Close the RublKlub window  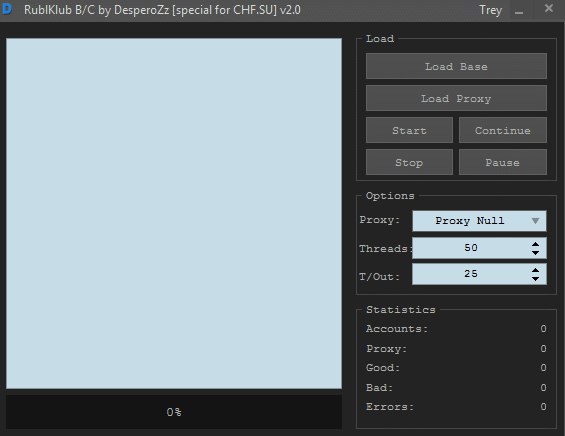coord(548,8)
